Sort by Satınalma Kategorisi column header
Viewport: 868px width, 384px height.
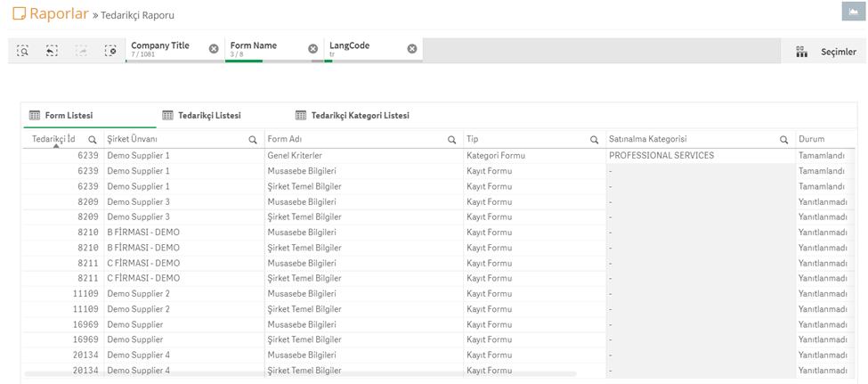tap(647, 139)
